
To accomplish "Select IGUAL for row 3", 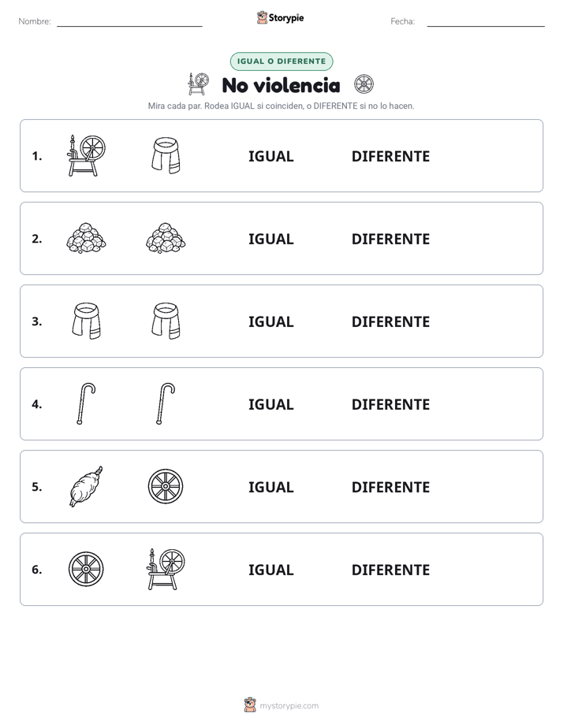I will click(270, 321).
